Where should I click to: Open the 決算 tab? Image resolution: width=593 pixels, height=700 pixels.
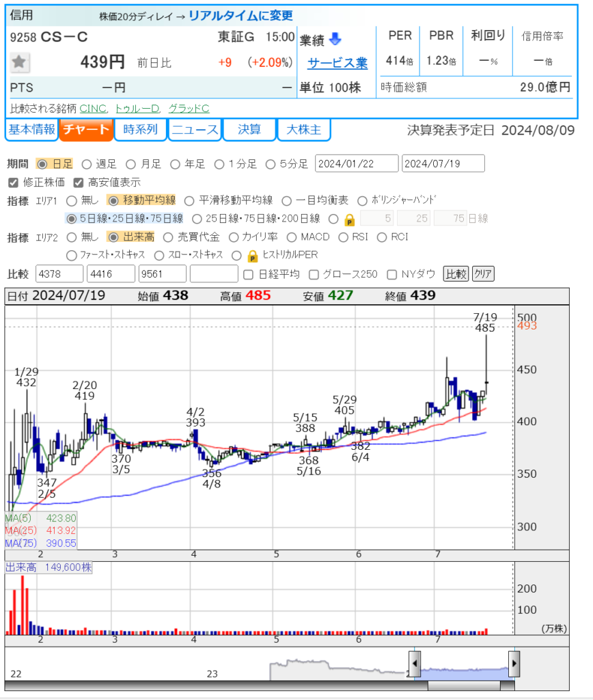(249, 130)
